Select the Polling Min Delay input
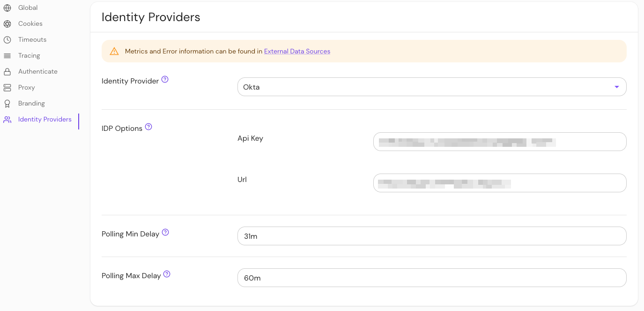Screen dimensions: 644x311 [x=431, y=236]
